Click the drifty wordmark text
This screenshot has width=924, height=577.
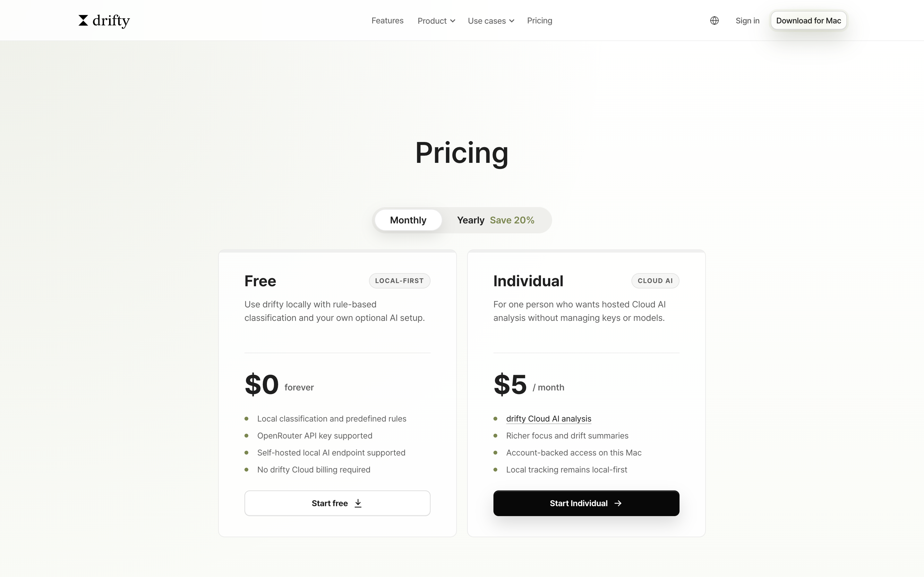111,21
